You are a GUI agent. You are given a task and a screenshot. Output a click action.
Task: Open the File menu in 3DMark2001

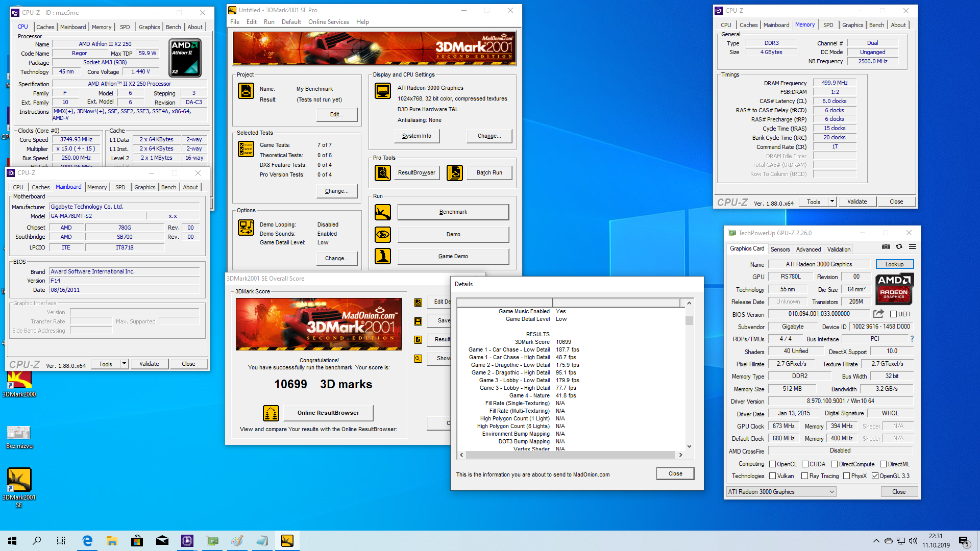coord(235,22)
